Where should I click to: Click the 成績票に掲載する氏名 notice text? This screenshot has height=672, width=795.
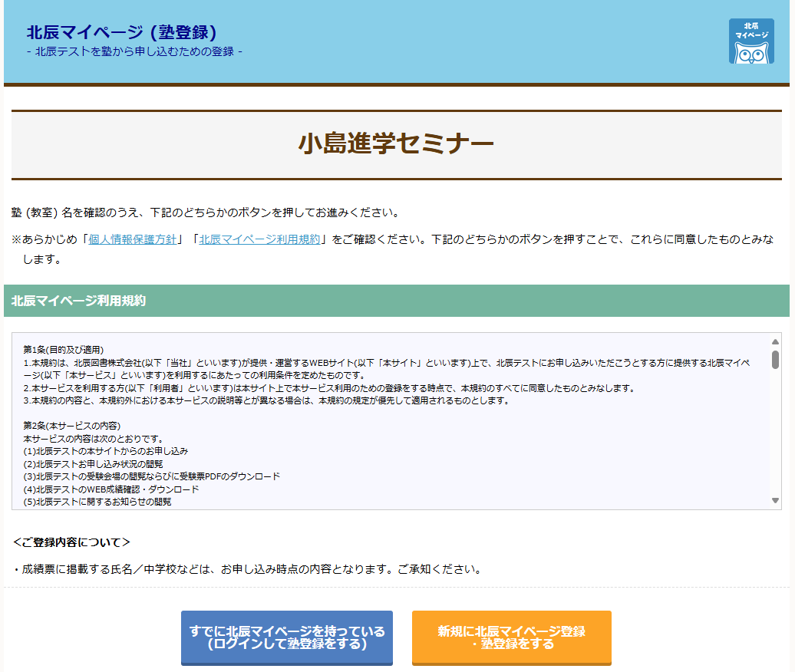(x=246, y=569)
